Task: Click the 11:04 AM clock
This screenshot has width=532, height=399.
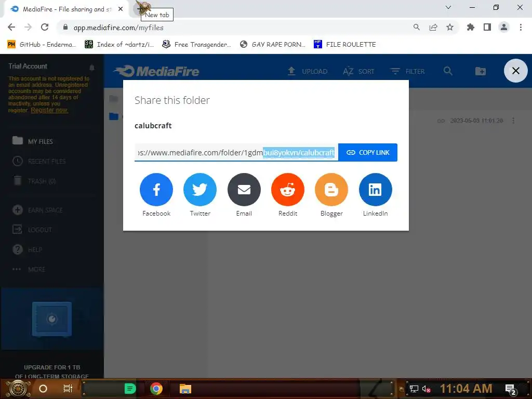Action: point(466,389)
